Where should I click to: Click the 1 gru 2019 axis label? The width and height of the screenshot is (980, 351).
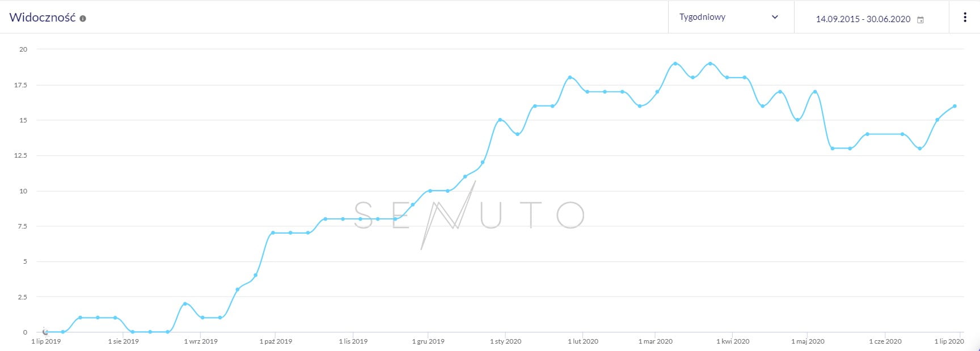[x=428, y=341]
